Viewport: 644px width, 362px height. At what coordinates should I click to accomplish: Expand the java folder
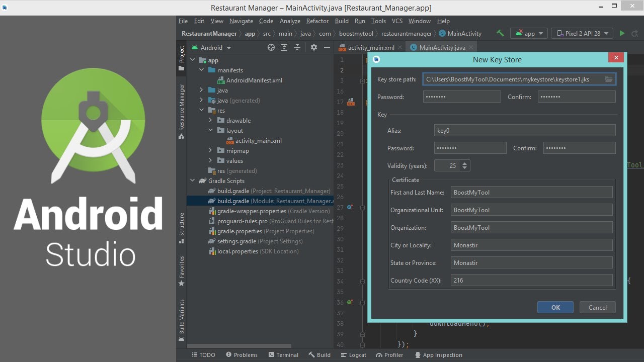(201, 90)
